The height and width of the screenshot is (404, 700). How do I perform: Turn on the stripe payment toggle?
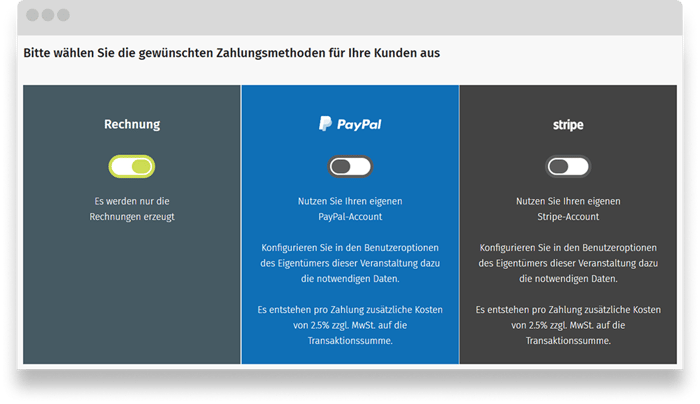tap(568, 167)
